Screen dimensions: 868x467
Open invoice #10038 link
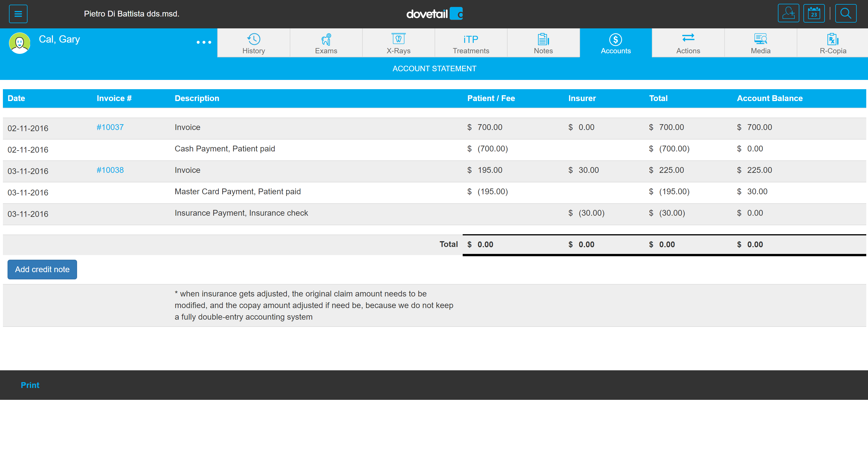(x=110, y=170)
